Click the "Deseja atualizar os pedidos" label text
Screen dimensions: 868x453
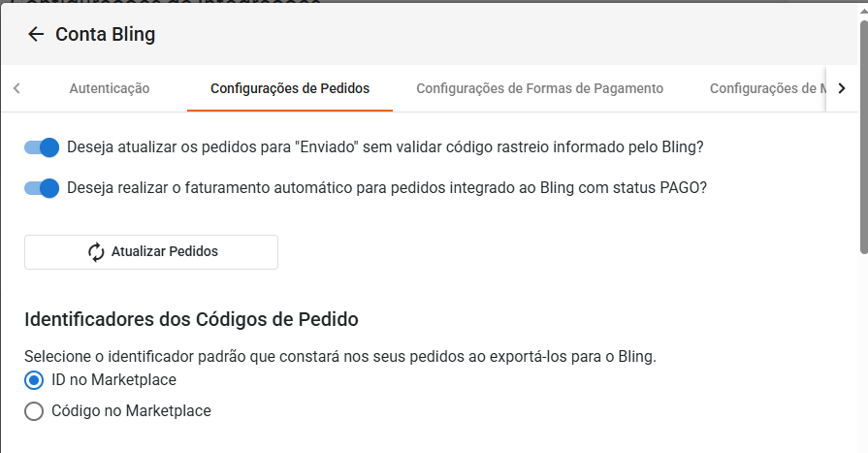(385, 147)
